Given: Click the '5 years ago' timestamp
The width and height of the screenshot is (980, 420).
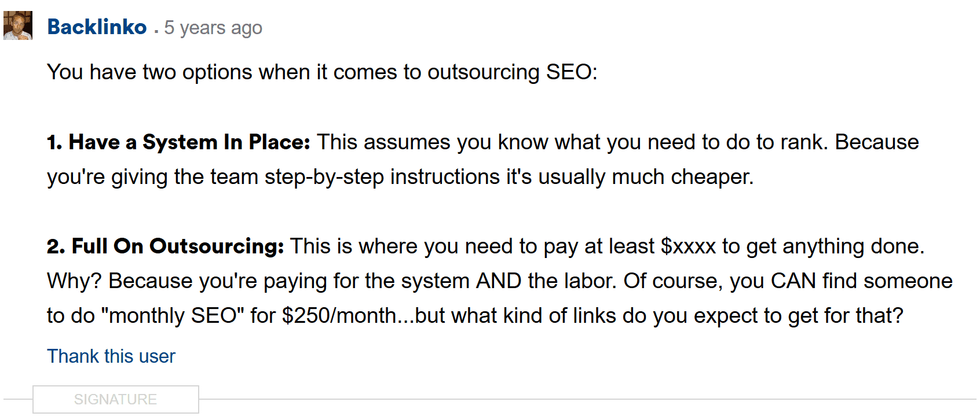Looking at the screenshot, I should tap(213, 28).
